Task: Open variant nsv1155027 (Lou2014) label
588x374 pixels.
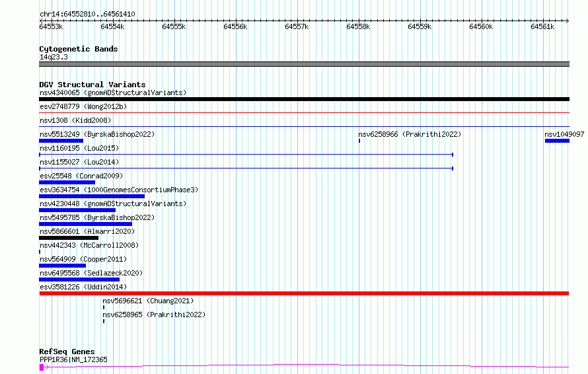Action: pyautogui.click(x=79, y=162)
